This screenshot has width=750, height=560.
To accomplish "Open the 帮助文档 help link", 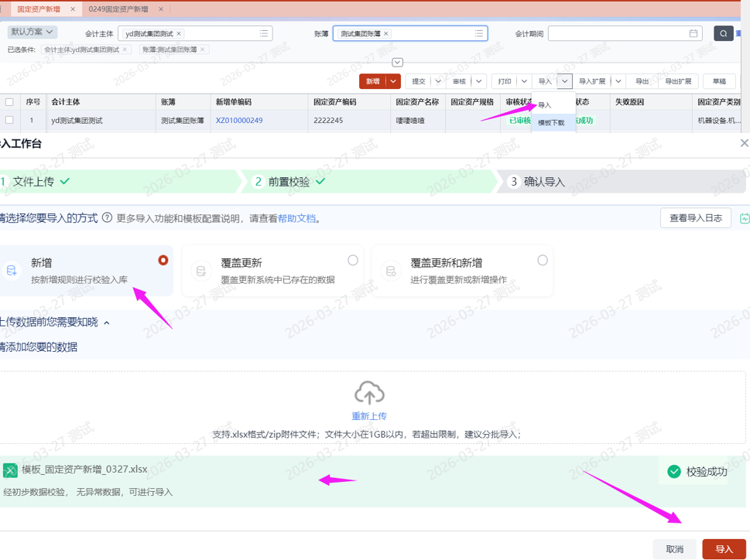I will [x=297, y=219].
